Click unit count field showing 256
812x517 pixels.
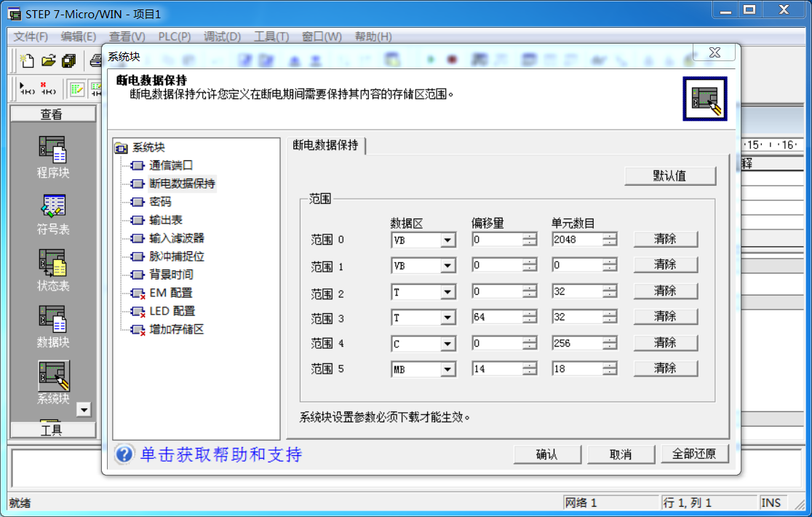[x=578, y=344]
